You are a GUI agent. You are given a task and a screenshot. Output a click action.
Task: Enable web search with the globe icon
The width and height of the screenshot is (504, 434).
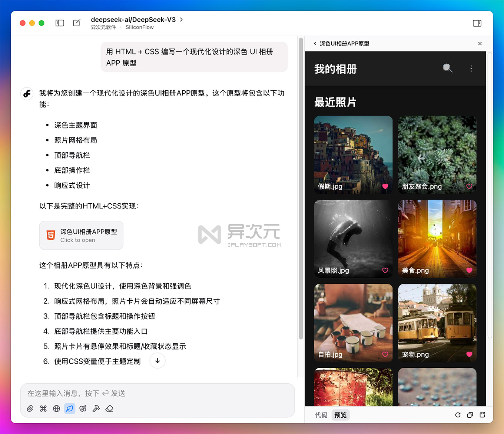(x=56, y=408)
